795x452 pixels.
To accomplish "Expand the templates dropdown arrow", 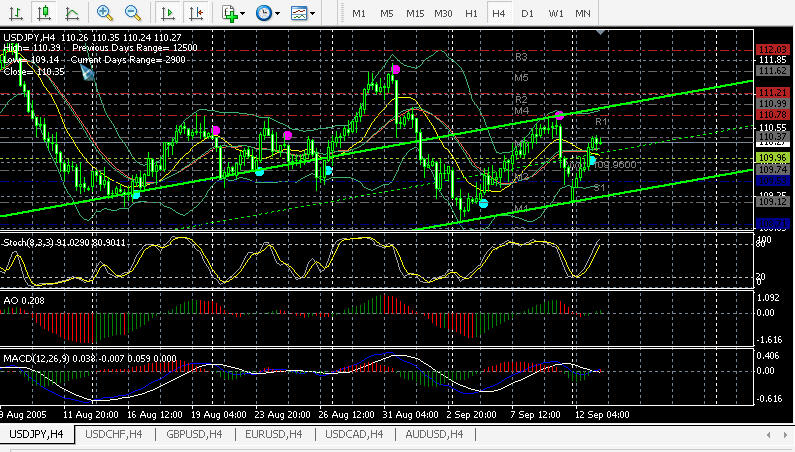I will pos(313,13).
